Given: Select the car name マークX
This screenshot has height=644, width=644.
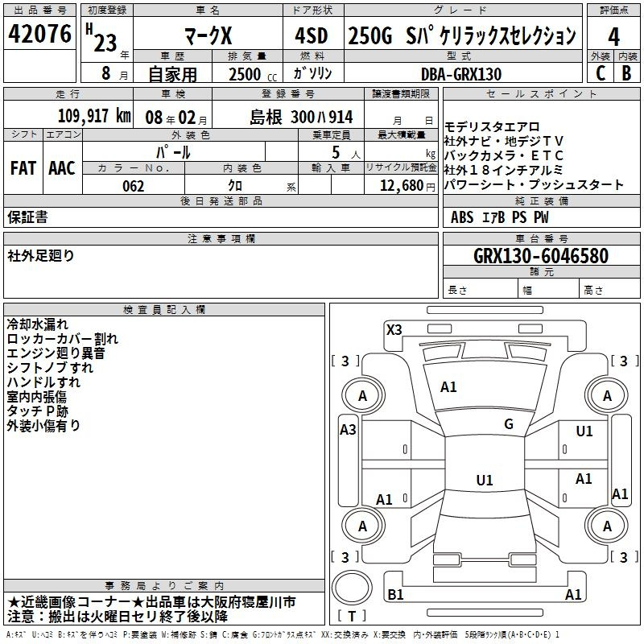Looking at the screenshot, I should coord(207,36).
